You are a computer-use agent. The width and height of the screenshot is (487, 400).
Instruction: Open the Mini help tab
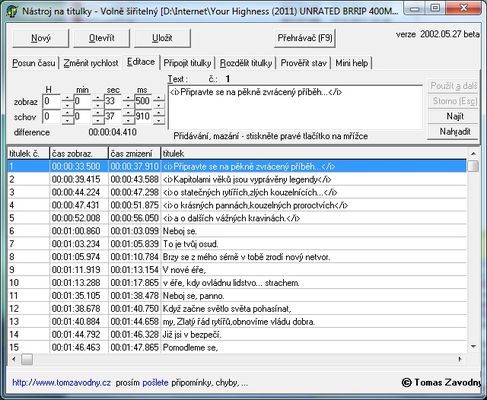click(x=352, y=63)
